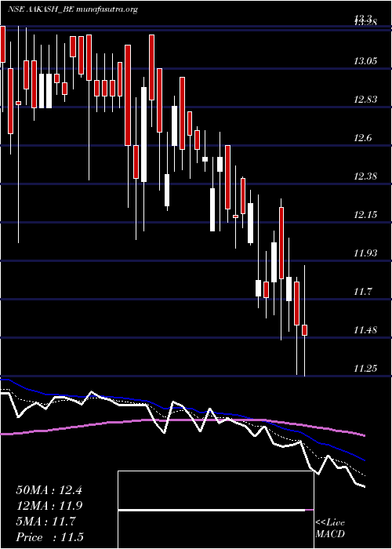The image size is (392, 549).
Task: Select the 12.83 price axis label
Action: (x=366, y=100)
